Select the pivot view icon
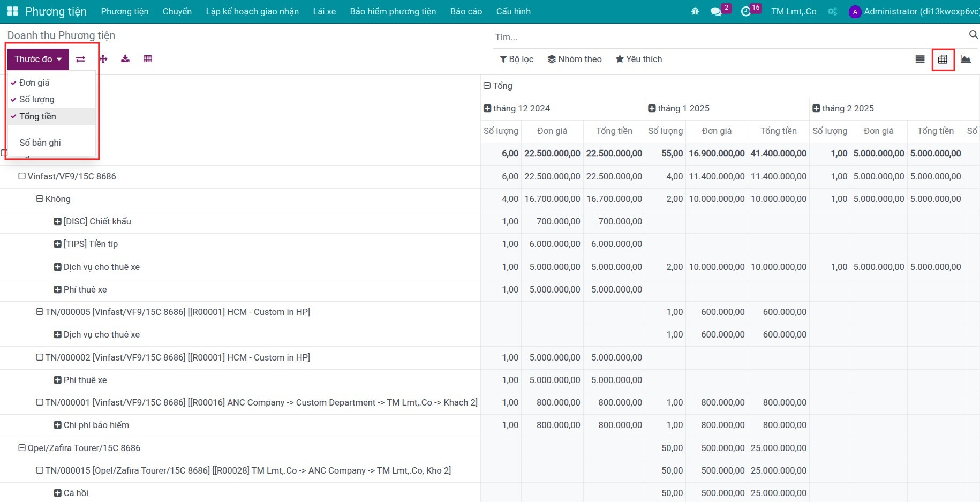 (x=943, y=59)
